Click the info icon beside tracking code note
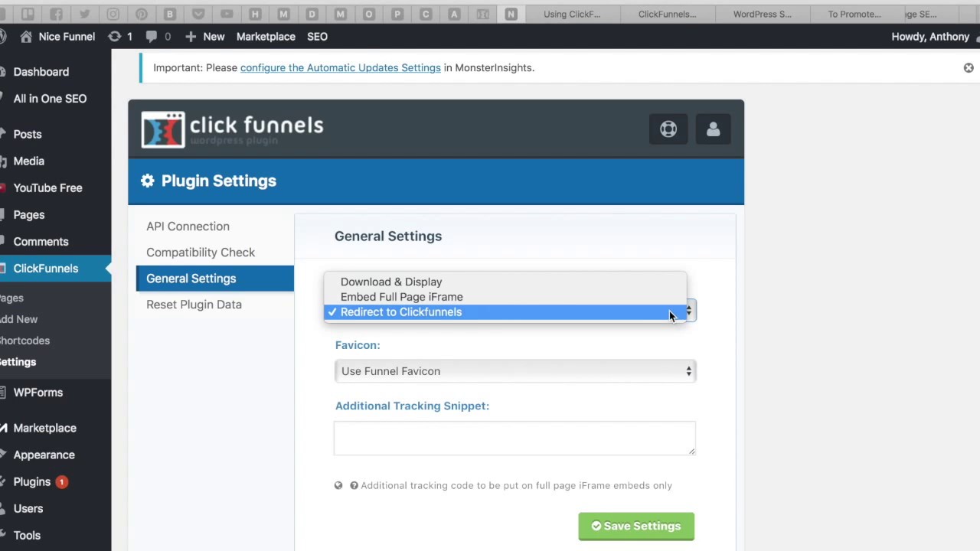Screen dimensions: 980x551 (354, 485)
